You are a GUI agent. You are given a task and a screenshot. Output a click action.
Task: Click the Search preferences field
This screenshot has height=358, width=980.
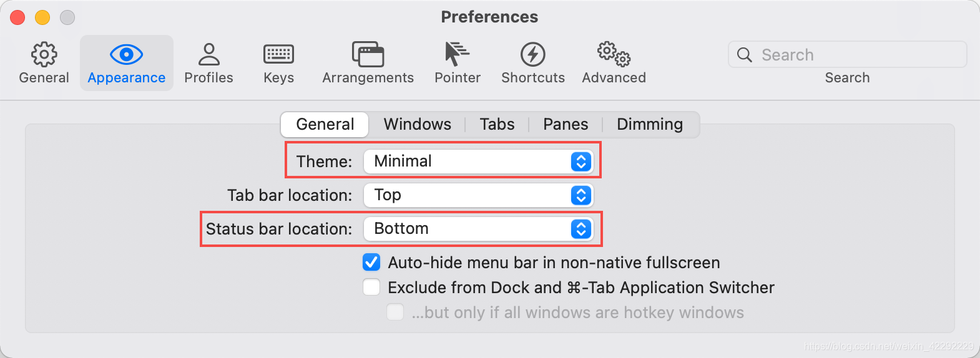pyautogui.click(x=847, y=55)
